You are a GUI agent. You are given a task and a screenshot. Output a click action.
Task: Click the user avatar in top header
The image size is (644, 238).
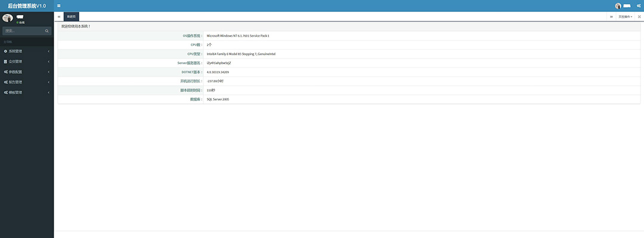pos(618,6)
